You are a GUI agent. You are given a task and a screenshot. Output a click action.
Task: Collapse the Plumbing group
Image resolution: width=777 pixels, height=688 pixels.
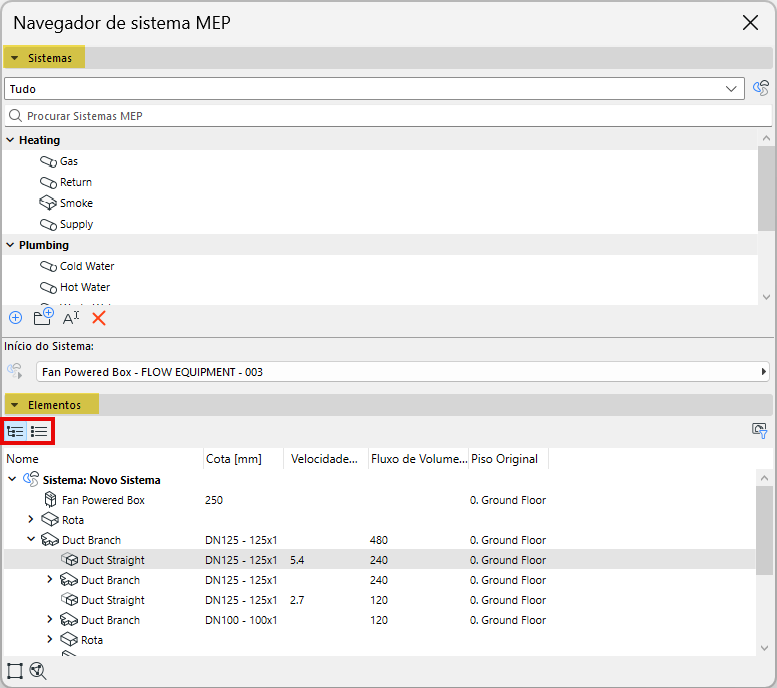pyautogui.click(x=10, y=245)
